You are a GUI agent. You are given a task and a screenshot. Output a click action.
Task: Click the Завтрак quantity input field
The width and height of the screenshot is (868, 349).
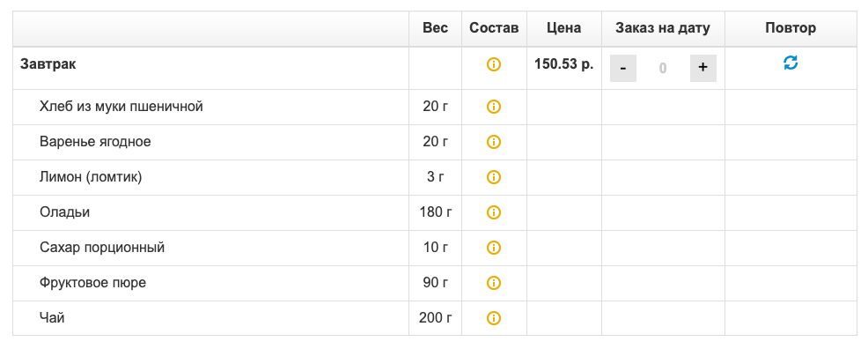tap(663, 68)
